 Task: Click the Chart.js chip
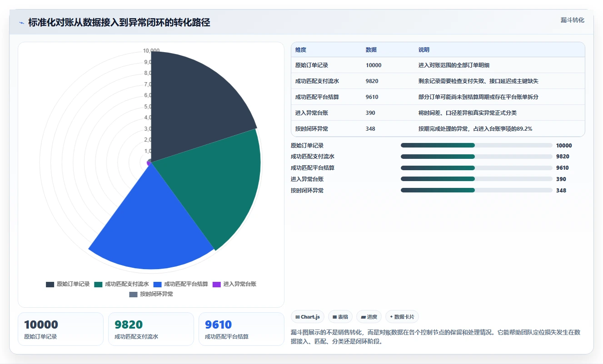(x=308, y=317)
